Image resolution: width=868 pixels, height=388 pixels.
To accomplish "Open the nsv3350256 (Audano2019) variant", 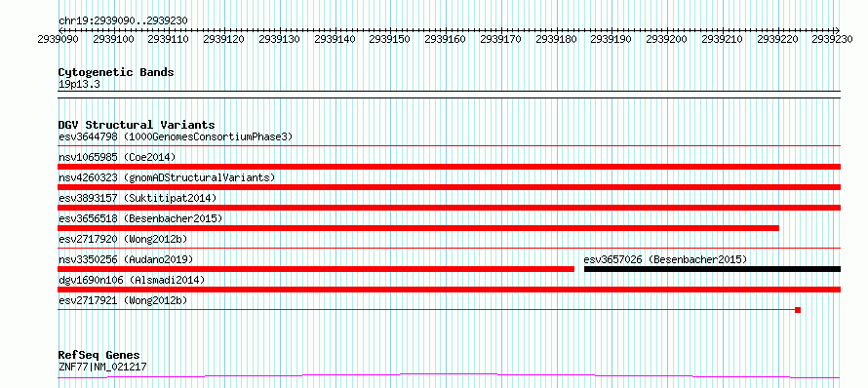I will [316, 269].
